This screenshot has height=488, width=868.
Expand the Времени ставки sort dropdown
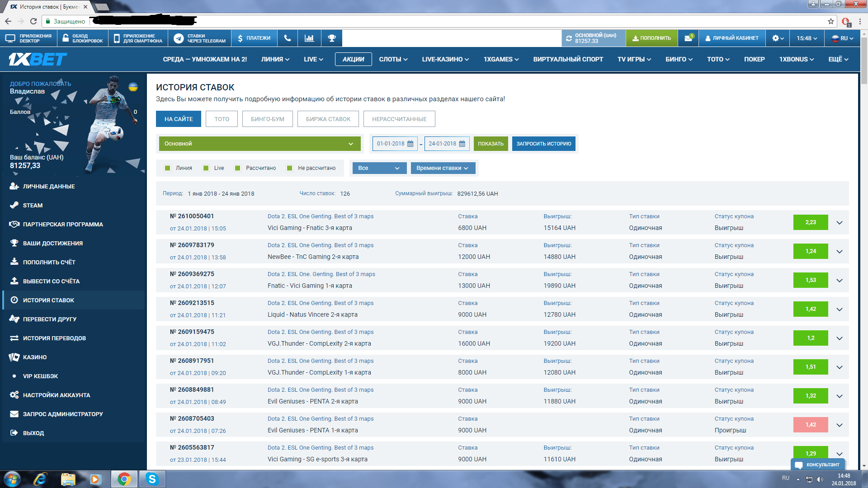click(x=443, y=168)
